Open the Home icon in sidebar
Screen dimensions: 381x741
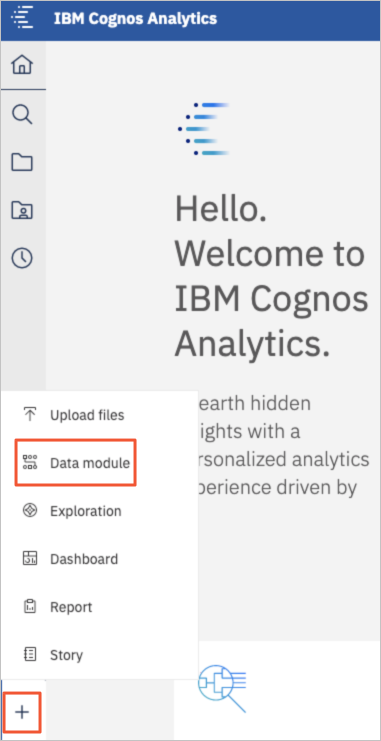coord(22,65)
